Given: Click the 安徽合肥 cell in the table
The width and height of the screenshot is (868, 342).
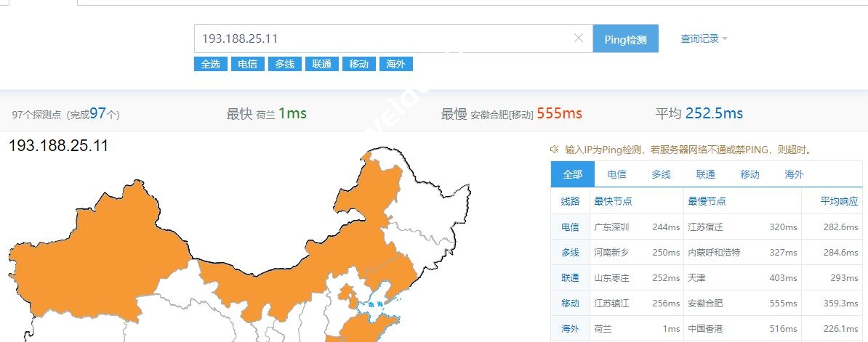Looking at the screenshot, I should 706,304.
